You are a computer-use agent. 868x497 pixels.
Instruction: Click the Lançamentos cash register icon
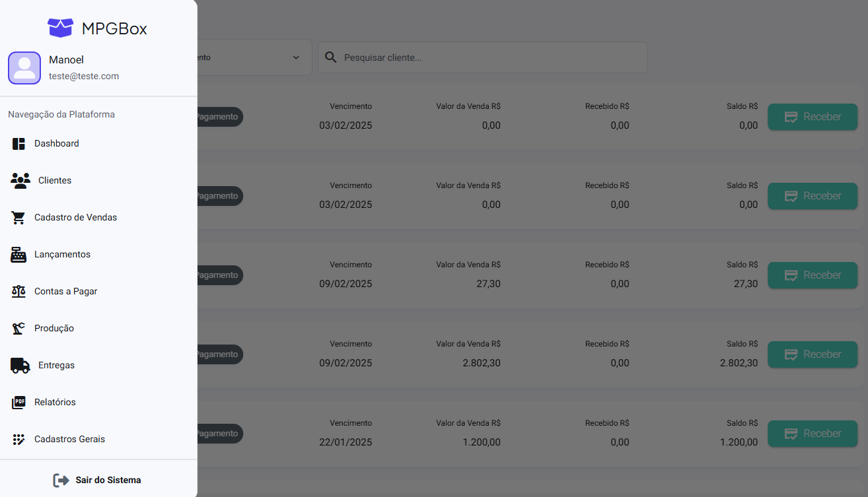pos(18,255)
